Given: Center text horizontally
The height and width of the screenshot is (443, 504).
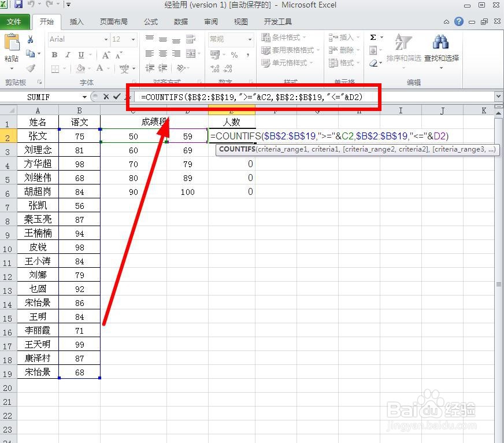Looking at the screenshot, I should coord(163,53).
